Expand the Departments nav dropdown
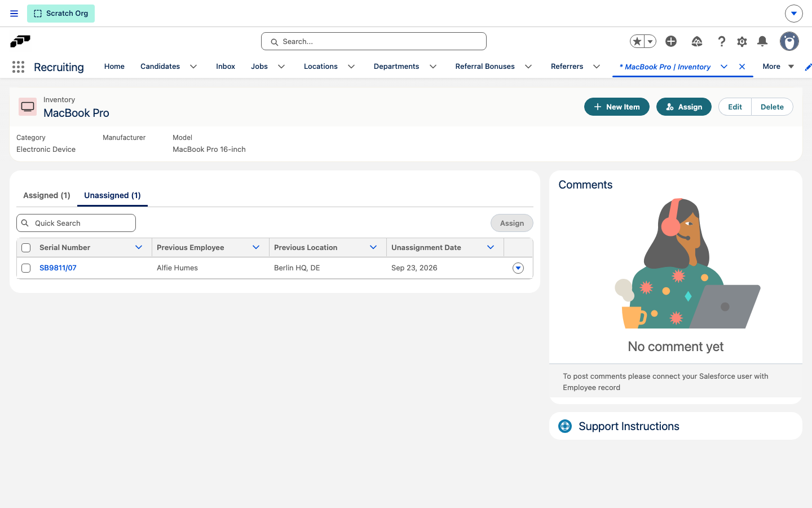The image size is (812, 508). pos(433,67)
